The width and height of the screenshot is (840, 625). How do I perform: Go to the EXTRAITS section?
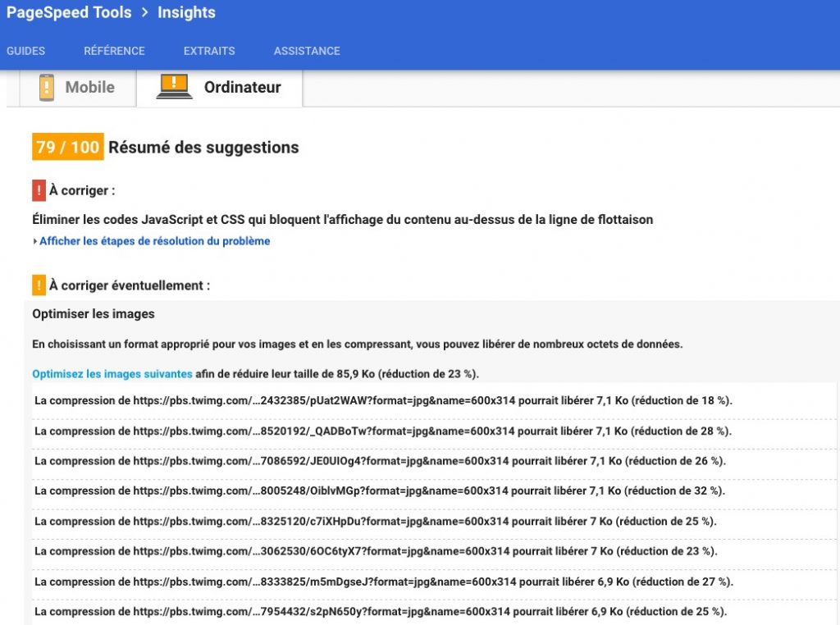click(209, 51)
